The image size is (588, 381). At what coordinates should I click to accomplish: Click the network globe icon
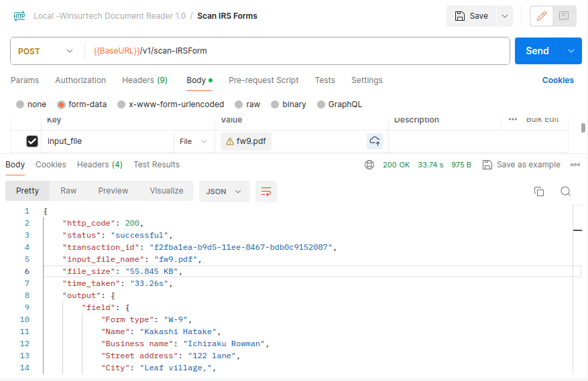(369, 165)
